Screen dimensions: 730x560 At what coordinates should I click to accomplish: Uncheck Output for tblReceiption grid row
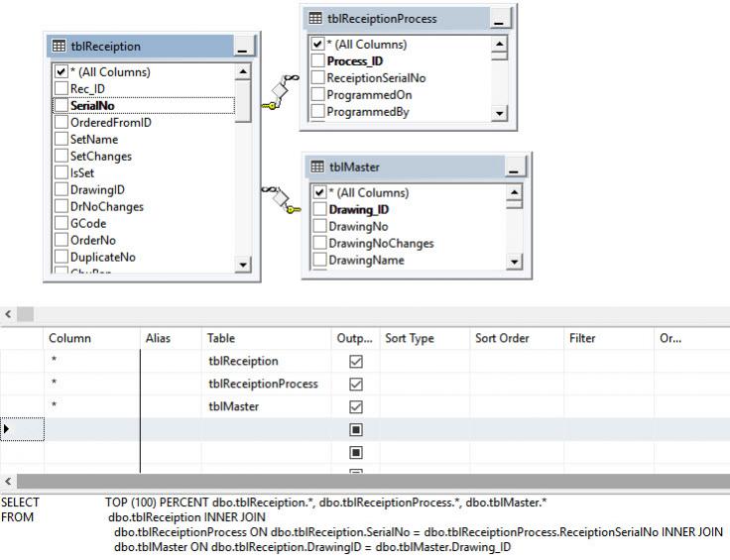(x=356, y=362)
